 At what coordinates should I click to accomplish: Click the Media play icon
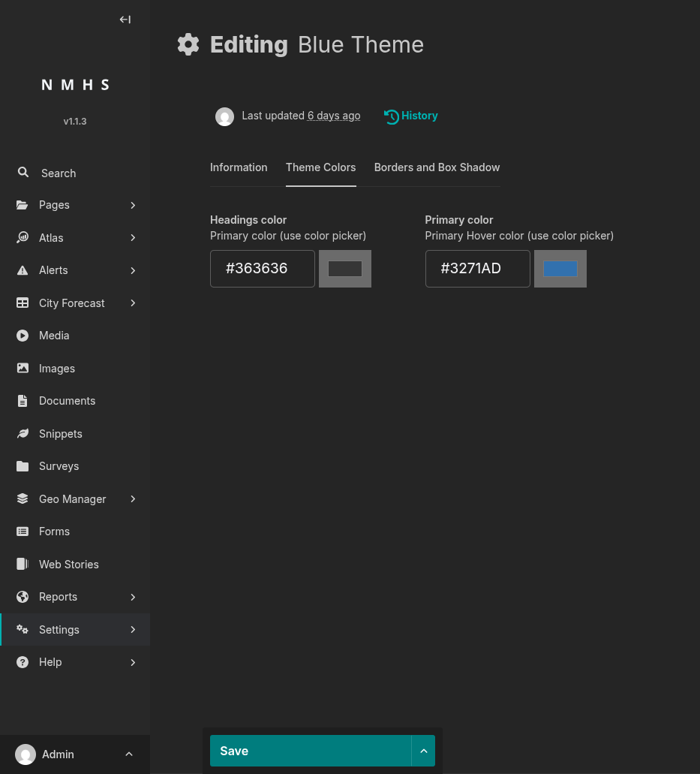pyautogui.click(x=23, y=336)
